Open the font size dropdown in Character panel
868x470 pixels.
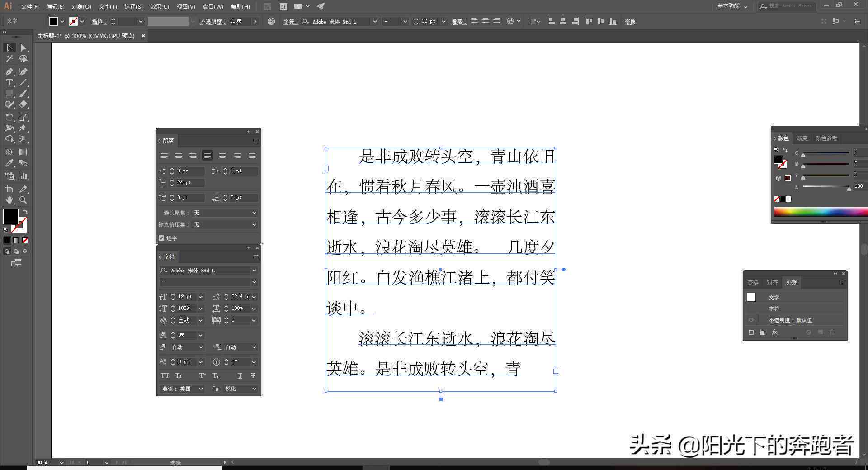(200, 297)
